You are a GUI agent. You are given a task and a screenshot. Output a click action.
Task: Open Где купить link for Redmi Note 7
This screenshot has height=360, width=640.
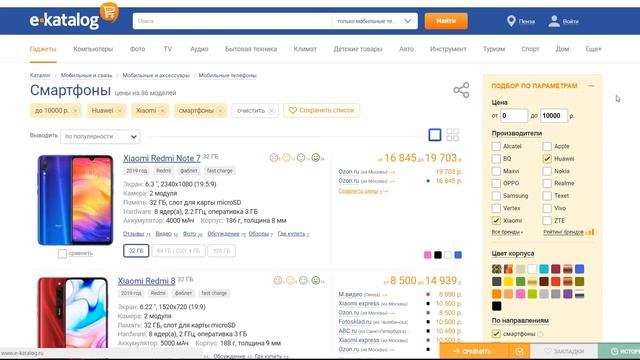(291, 234)
